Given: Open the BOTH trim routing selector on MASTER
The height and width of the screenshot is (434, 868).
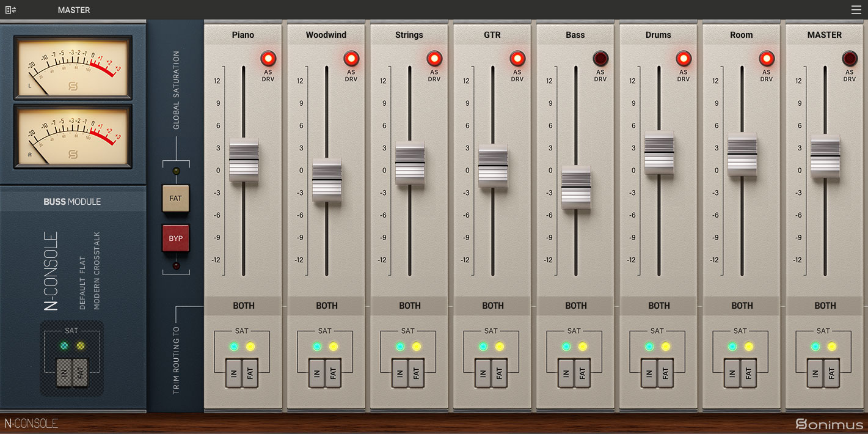Looking at the screenshot, I should point(825,306).
